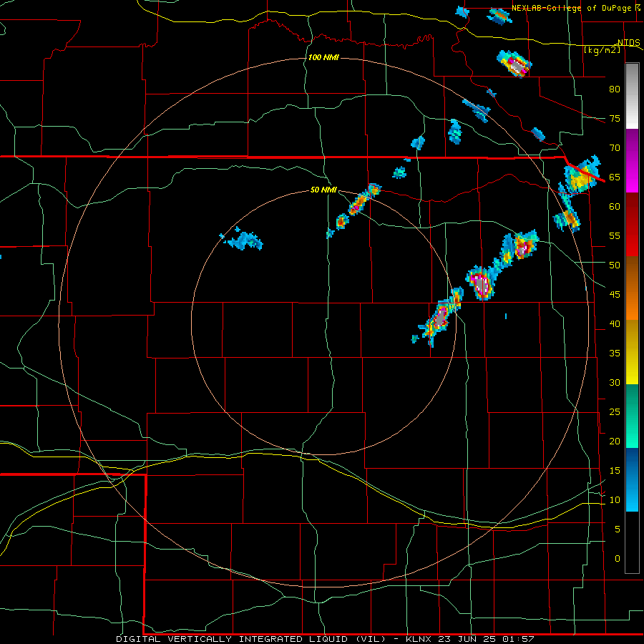Image resolution: width=644 pixels, height=644 pixels.
Task: Click the gray-white top segment of color bar
Action: (x=632, y=96)
